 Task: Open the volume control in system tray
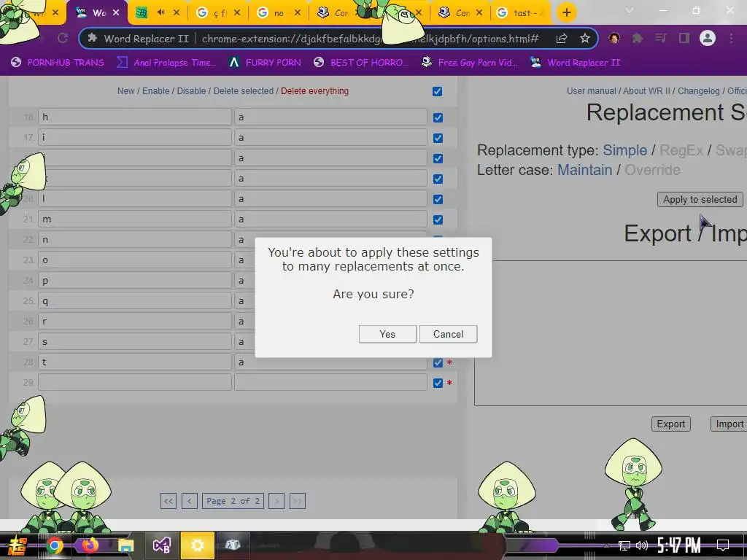tap(642, 545)
